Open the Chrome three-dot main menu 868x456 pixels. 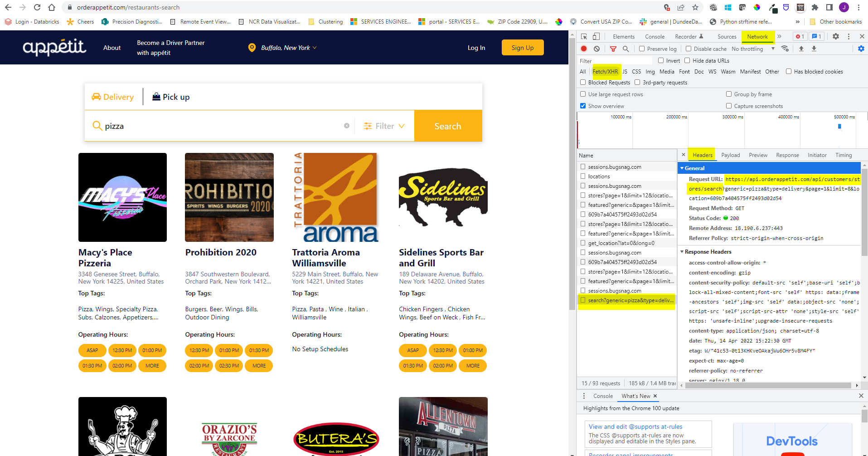click(858, 7)
